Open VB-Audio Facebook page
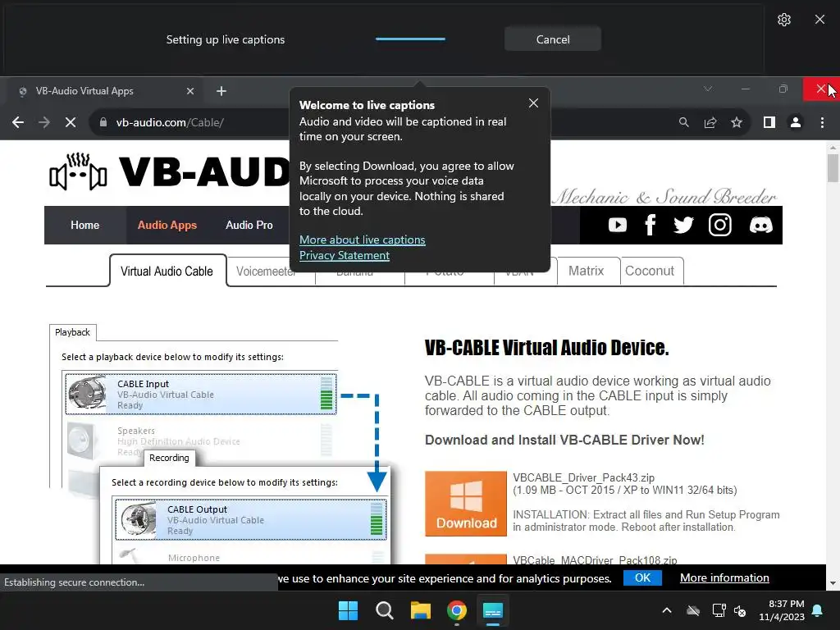 pyautogui.click(x=651, y=225)
